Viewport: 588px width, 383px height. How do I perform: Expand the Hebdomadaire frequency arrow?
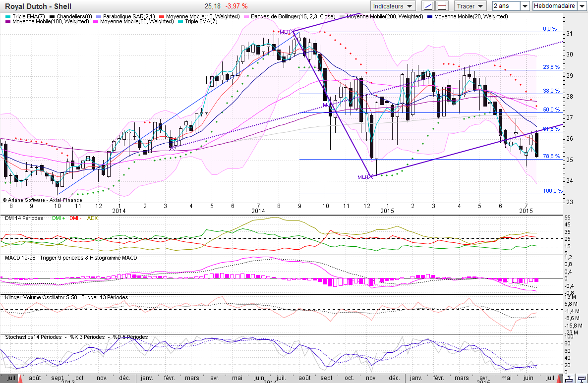[583, 6]
